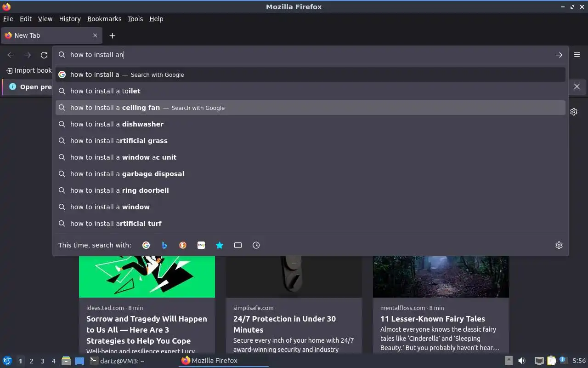Search bookmarks using the star icon
Screen dimensions: 588x368
(x=220, y=245)
